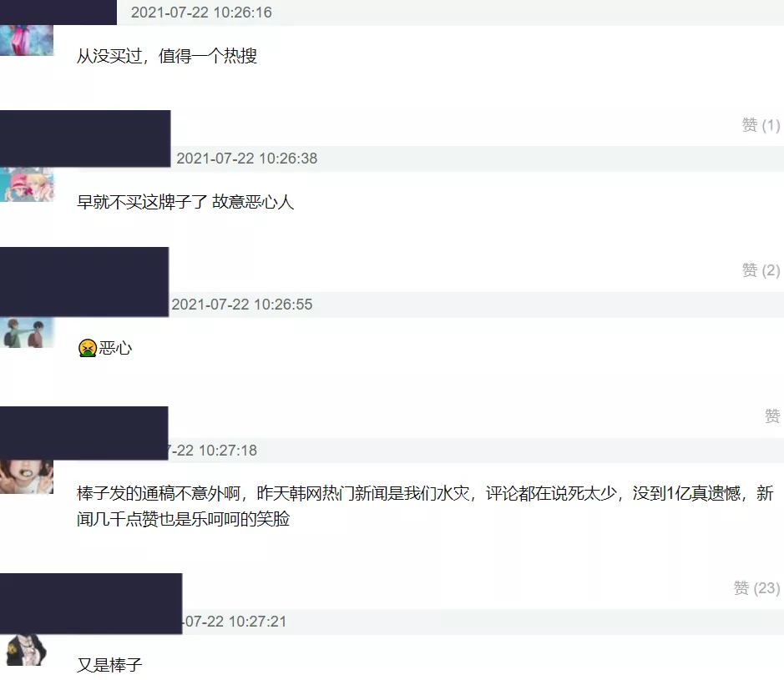
Task: Like the comment showing 赞 (23)
Action: tap(756, 588)
